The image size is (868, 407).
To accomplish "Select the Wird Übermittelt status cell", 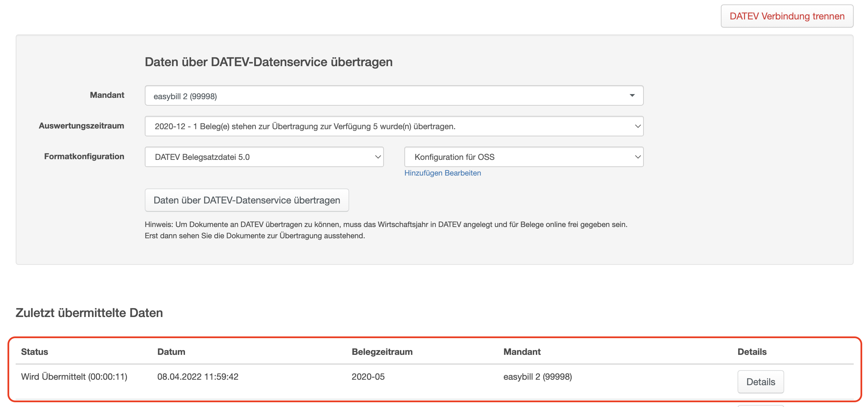I will [74, 377].
